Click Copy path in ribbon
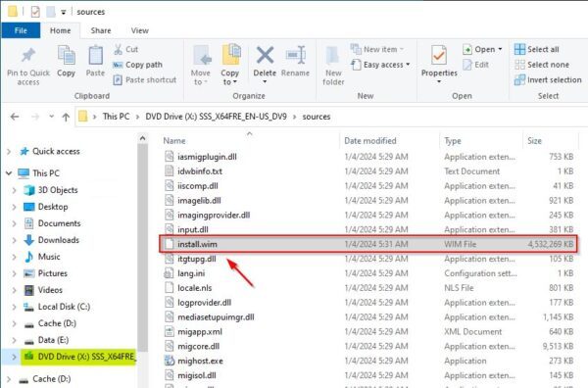This screenshot has height=388, width=588. coord(137,65)
